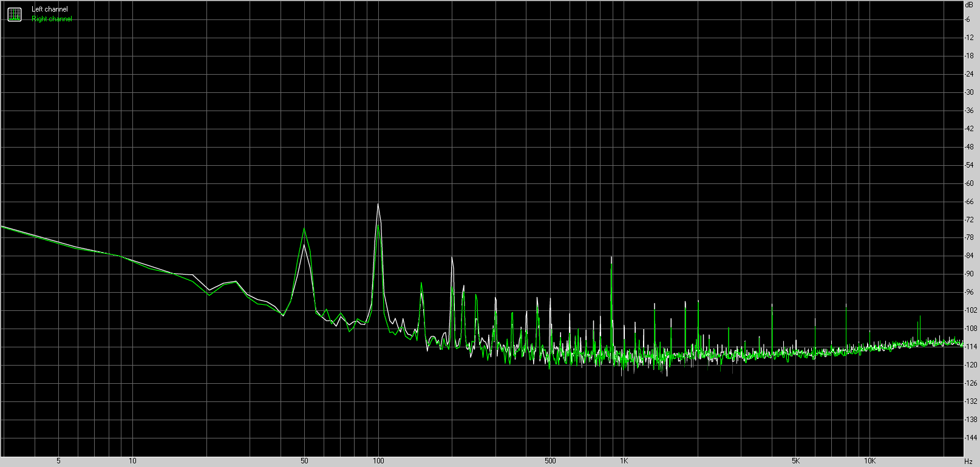
Task: Select the Left channel legend label
Action: click(50, 9)
